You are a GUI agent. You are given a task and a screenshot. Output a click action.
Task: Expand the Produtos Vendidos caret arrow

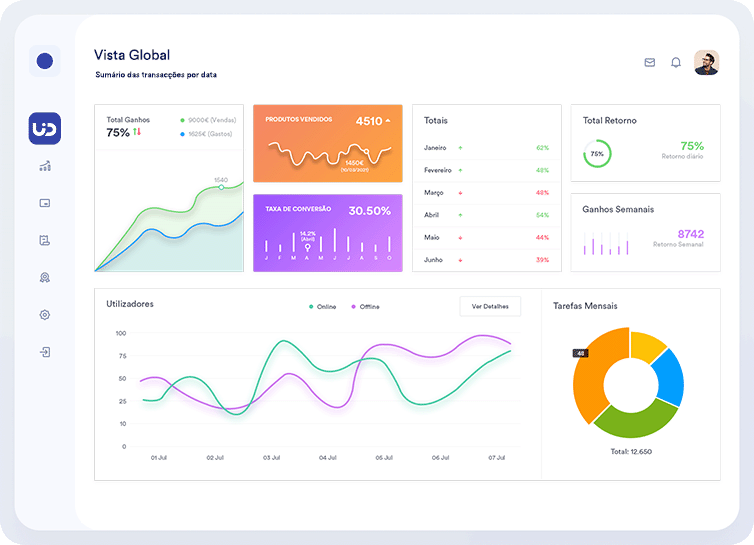point(388,121)
